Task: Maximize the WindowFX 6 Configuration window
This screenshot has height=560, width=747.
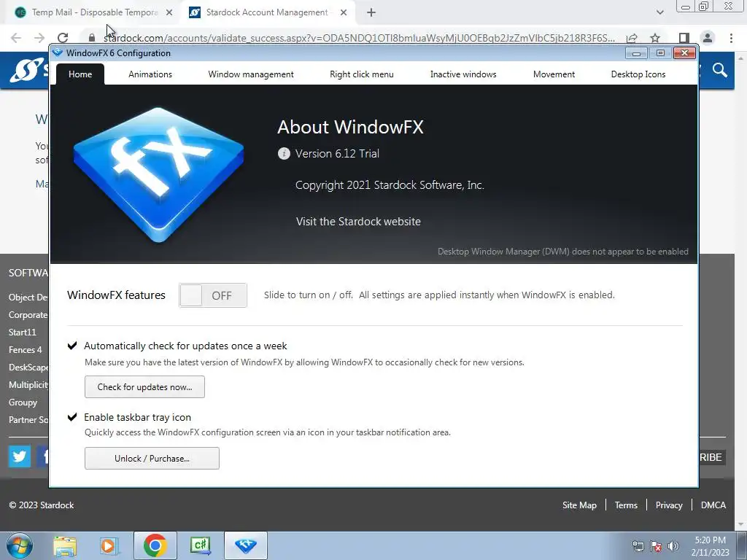Action: pos(660,52)
